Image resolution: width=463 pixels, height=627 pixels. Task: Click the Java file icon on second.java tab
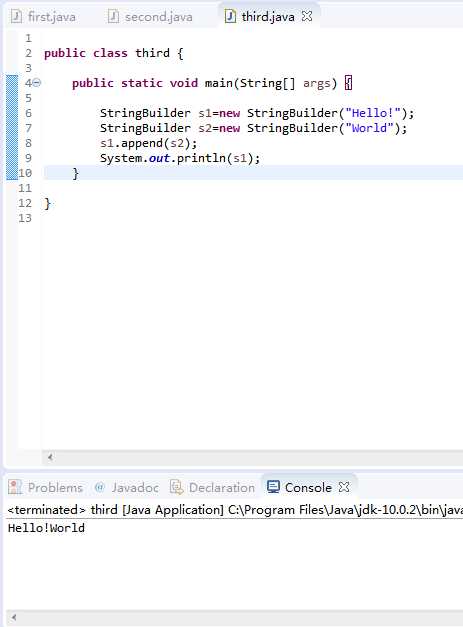pos(114,16)
